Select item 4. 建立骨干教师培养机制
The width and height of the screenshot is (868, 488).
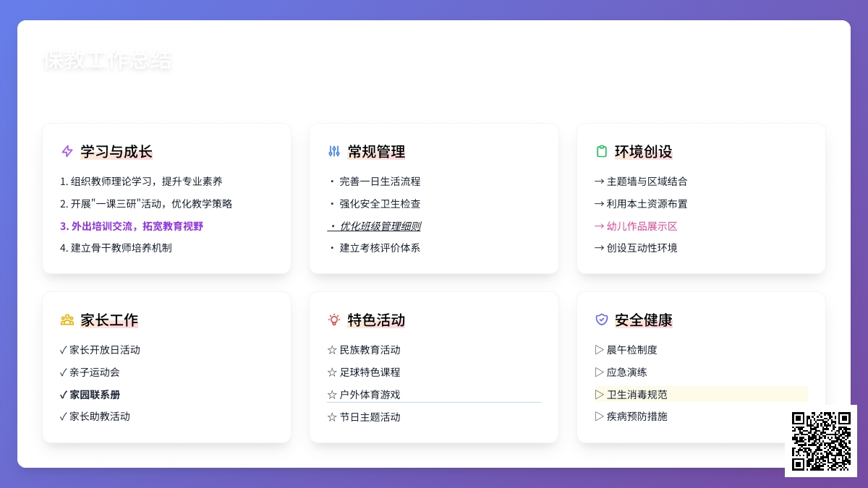[x=116, y=248]
